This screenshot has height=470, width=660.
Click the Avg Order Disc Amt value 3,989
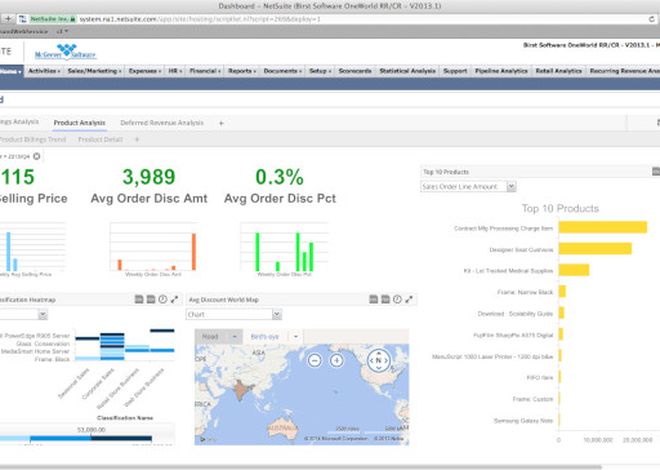coord(149,177)
